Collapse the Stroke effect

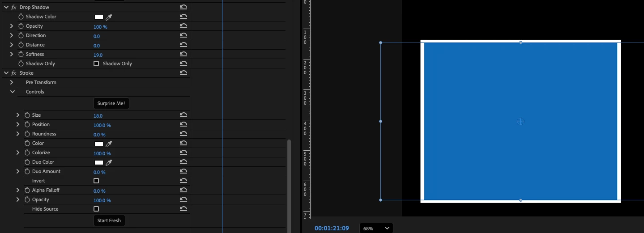click(x=6, y=73)
